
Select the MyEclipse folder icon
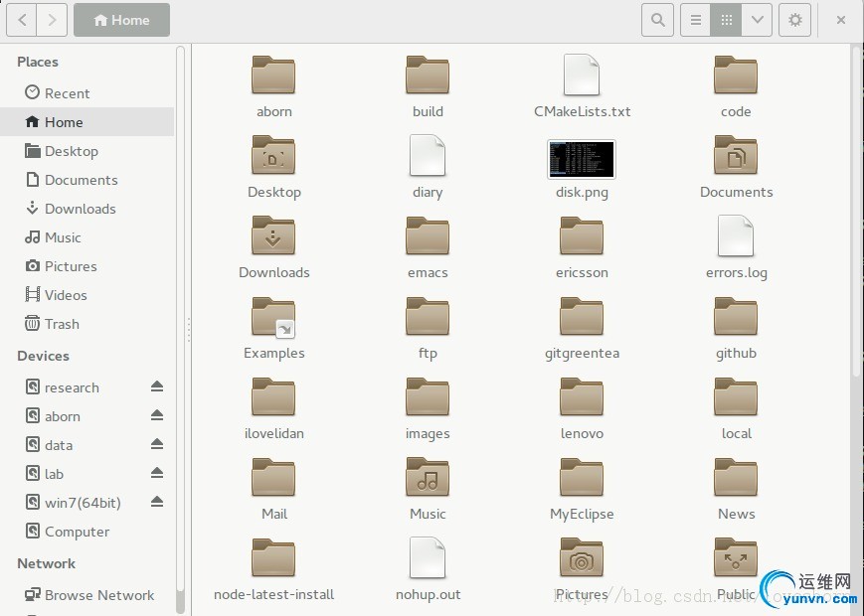[x=582, y=477]
